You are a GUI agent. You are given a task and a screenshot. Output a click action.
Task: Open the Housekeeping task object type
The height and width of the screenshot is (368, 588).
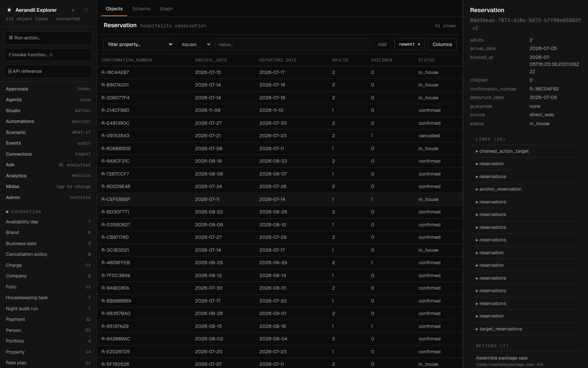tap(48, 298)
